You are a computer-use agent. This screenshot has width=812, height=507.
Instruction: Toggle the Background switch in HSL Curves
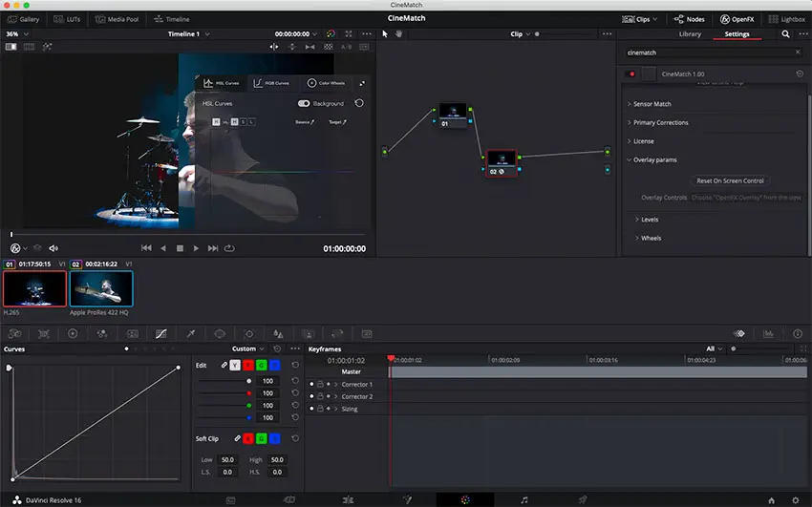click(304, 103)
